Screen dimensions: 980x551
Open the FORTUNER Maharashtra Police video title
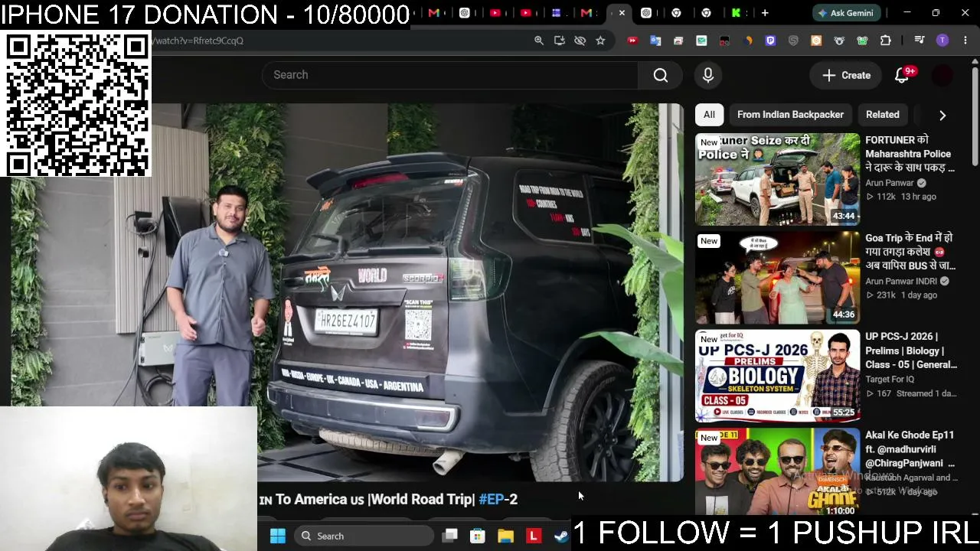click(x=910, y=154)
